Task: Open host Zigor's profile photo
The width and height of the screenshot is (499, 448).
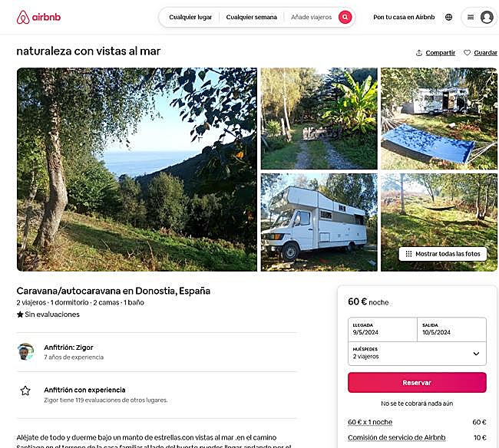Action: pyautogui.click(x=25, y=351)
